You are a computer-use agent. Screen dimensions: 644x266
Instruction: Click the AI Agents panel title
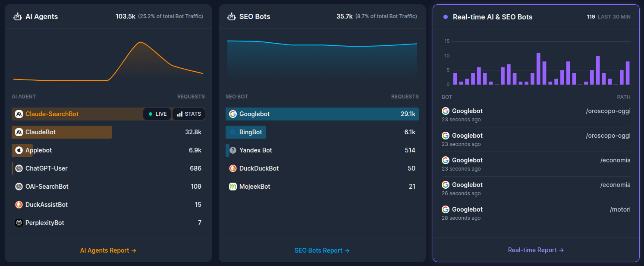tap(41, 17)
